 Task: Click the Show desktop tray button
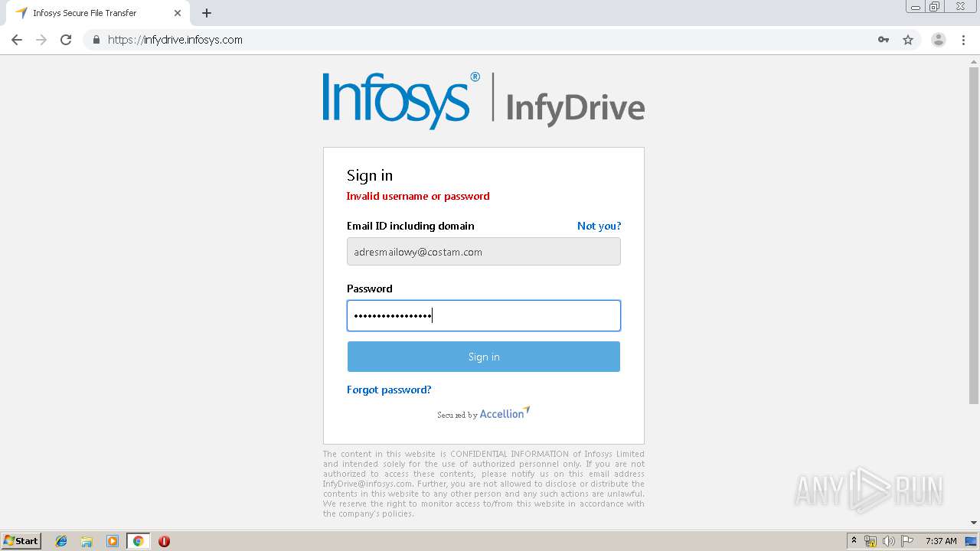[972, 541]
